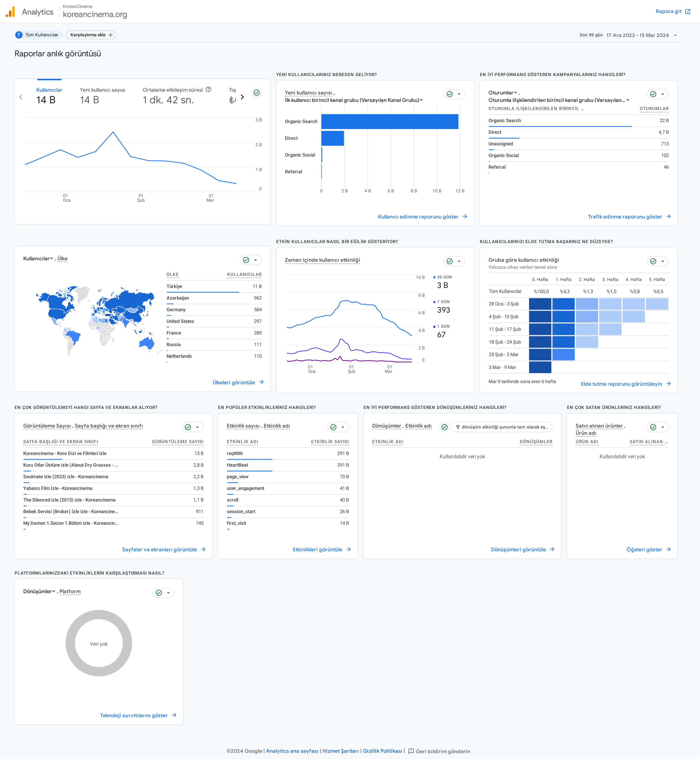Click the Ülke dimension label on map card
Viewport: 700px width, 759px height.
pyautogui.click(x=62, y=259)
